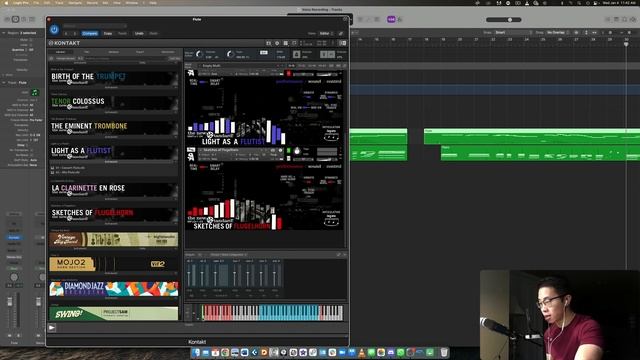Viewport: 640px width, 360px height.
Task: Open Diamond Jazz Orchestra library
Action: pos(114,289)
